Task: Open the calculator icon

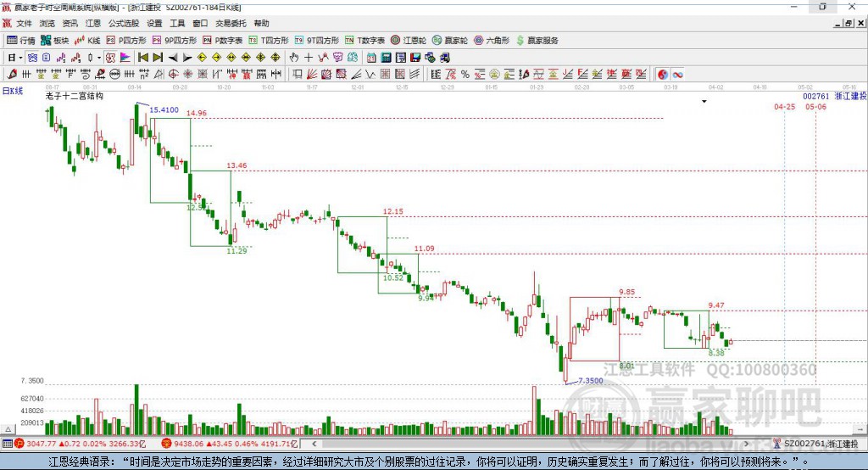Action: coord(386,58)
